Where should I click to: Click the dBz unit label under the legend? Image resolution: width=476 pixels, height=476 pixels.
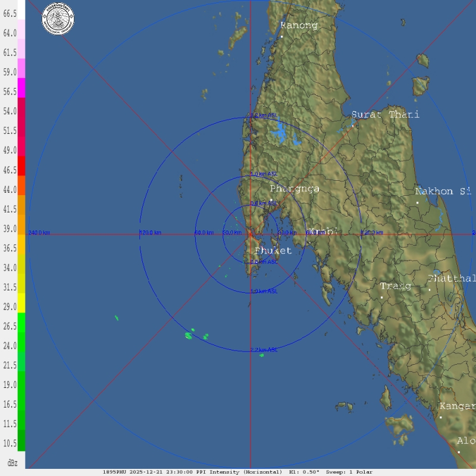[x=12, y=462]
